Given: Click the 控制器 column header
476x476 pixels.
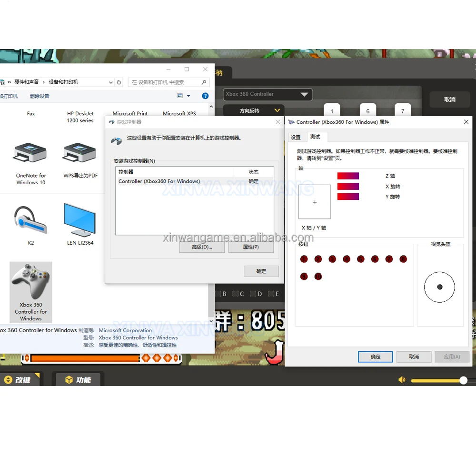Looking at the screenshot, I should pyautogui.click(x=175, y=172).
